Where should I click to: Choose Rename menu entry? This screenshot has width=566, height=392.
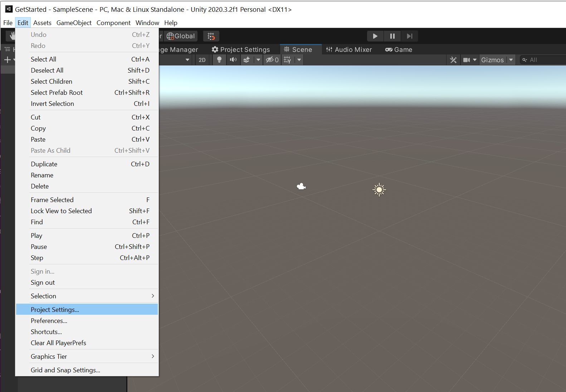[x=87, y=175]
